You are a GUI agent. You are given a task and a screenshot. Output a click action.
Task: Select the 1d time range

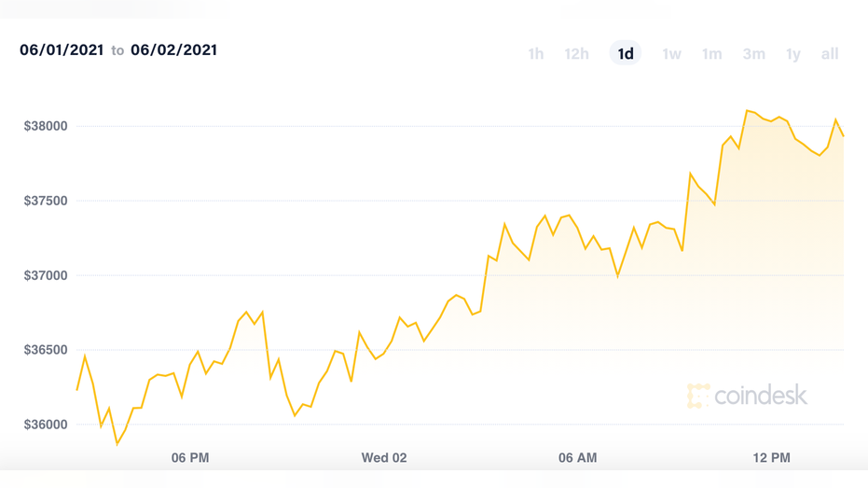click(x=626, y=53)
